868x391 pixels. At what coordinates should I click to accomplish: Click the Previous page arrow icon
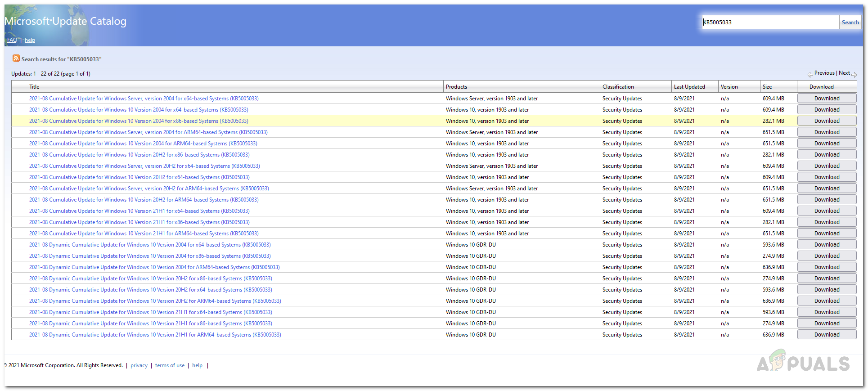coord(810,75)
